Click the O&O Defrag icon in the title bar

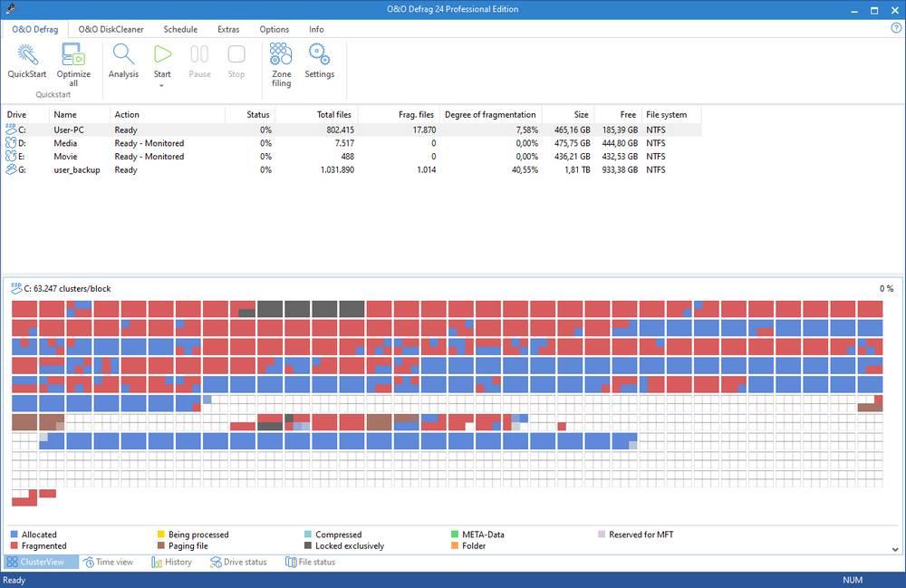pos(9,9)
